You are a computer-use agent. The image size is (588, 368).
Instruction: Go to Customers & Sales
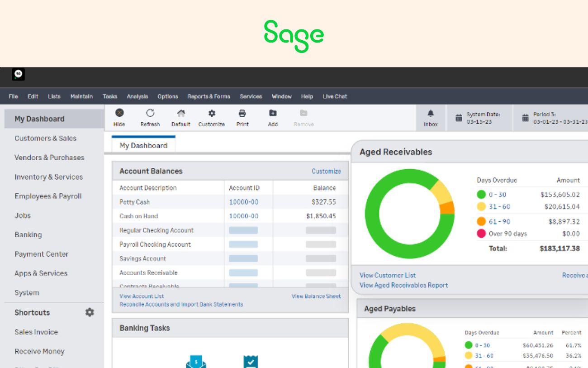(45, 139)
